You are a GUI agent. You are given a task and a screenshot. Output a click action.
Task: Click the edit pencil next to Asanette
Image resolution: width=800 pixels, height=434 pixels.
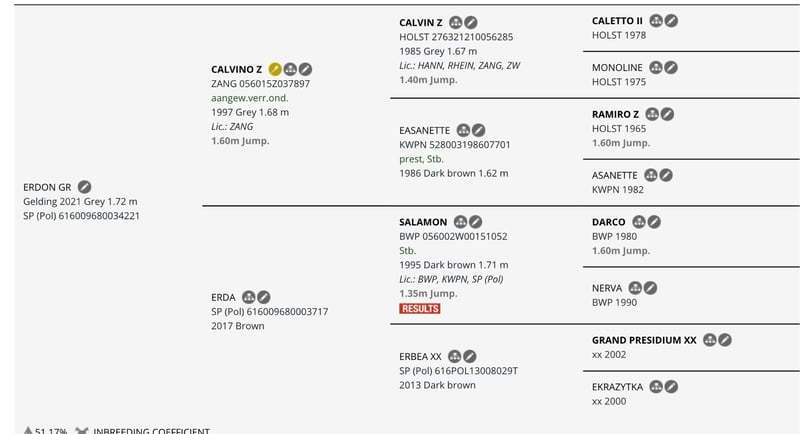pyautogui.click(x=667, y=175)
